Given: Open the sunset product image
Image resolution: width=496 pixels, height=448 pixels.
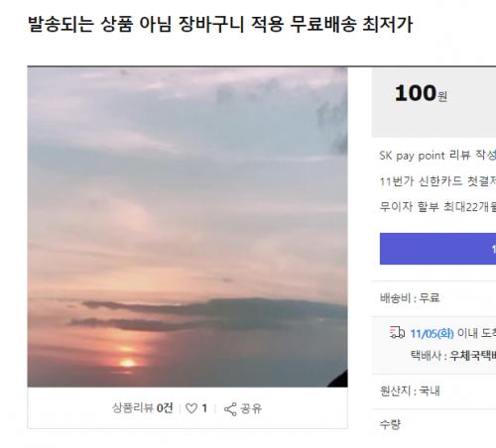Looking at the screenshot, I should 187,227.
